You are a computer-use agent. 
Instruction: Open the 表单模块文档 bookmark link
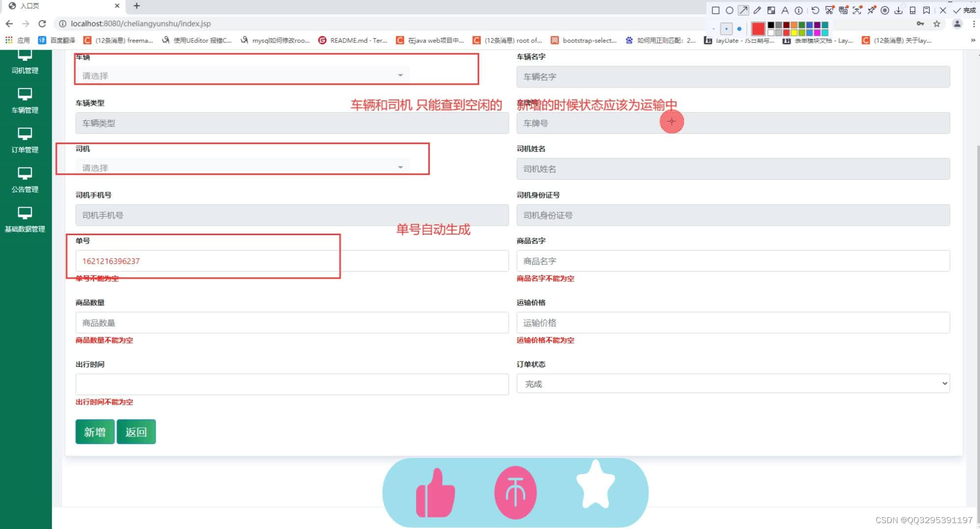(x=817, y=40)
